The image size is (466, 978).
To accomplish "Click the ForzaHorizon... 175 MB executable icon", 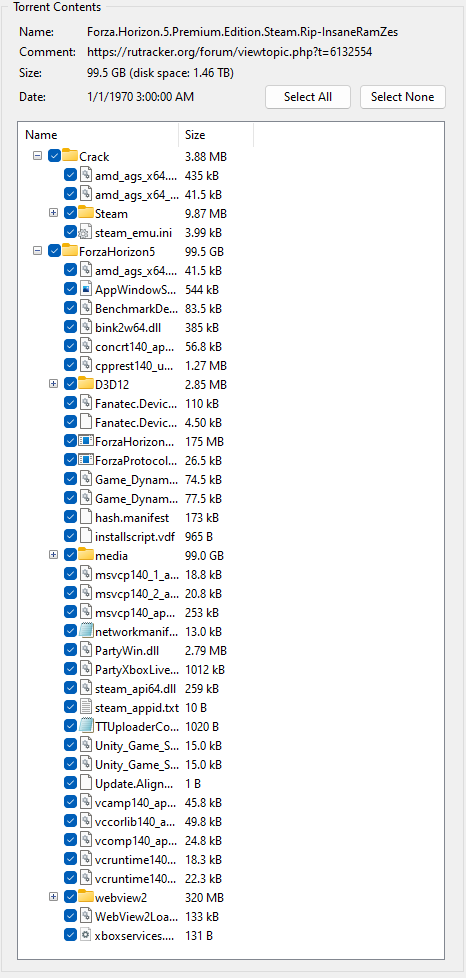I will click(x=86, y=441).
